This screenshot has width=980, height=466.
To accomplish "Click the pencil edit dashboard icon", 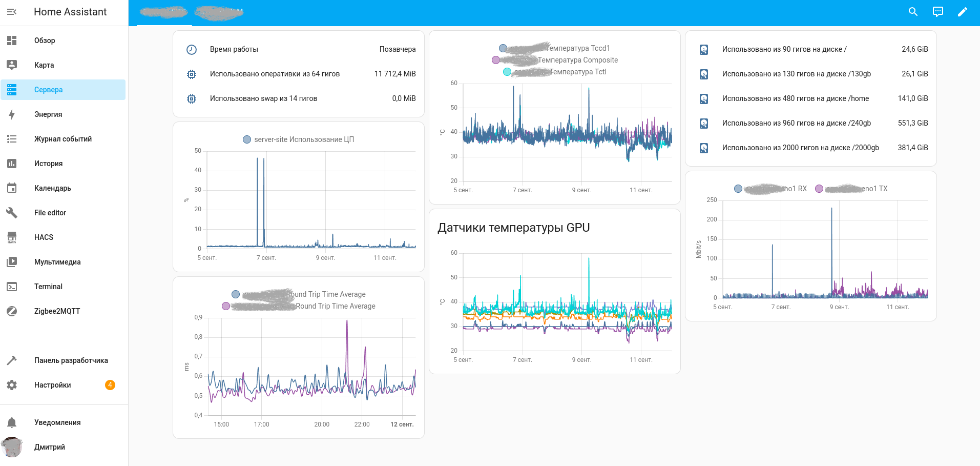I will pyautogui.click(x=963, y=12).
